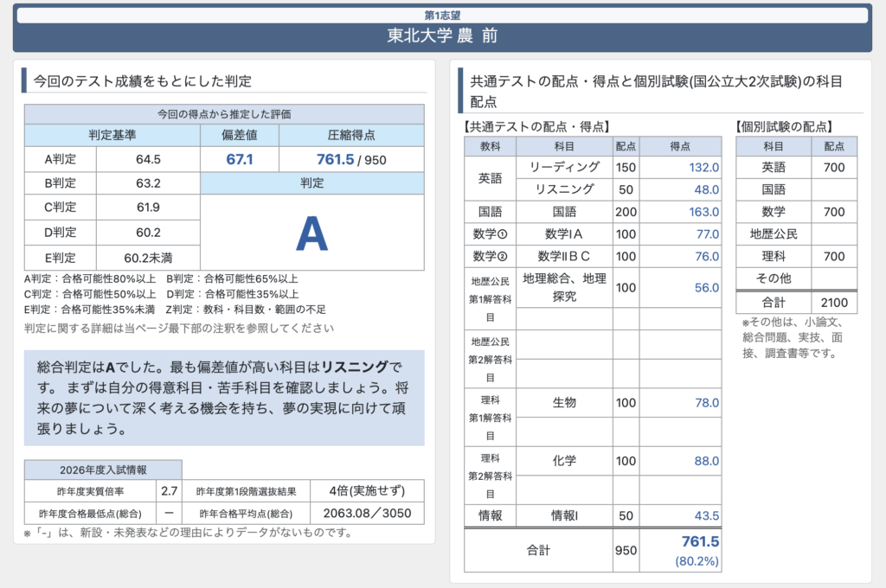The image size is (886, 588).
Task: Select the 昨年度実質倍率 value 2.7
Action: [x=170, y=490]
